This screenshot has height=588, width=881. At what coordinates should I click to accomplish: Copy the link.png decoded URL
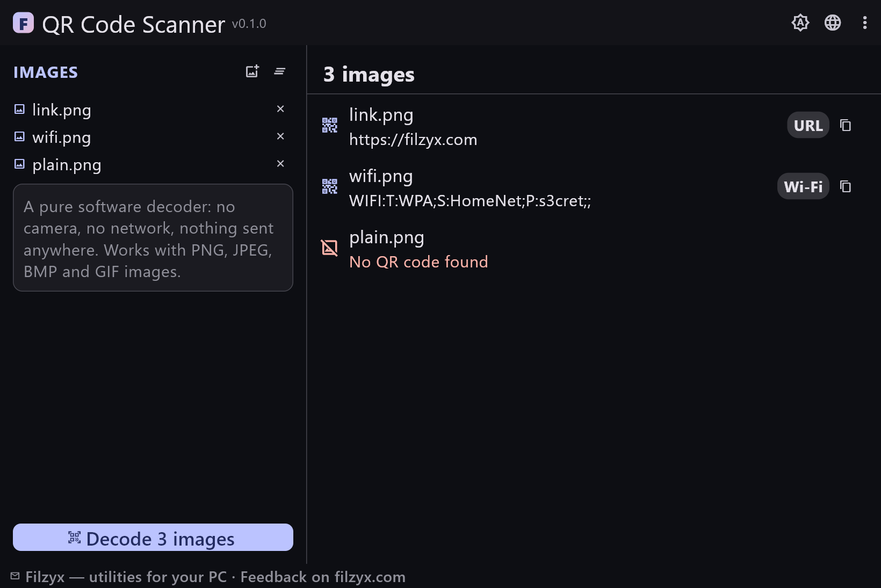tap(846, 125)
